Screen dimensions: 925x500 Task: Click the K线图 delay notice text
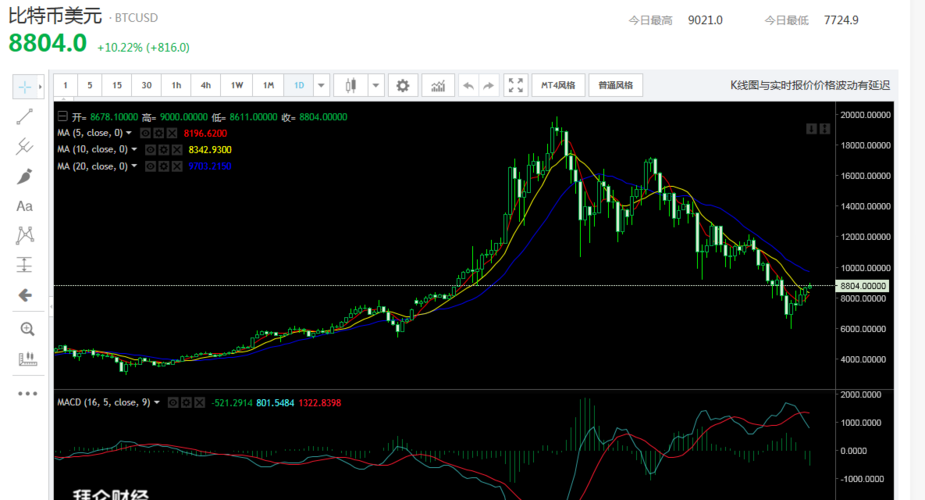pos(810,85)
